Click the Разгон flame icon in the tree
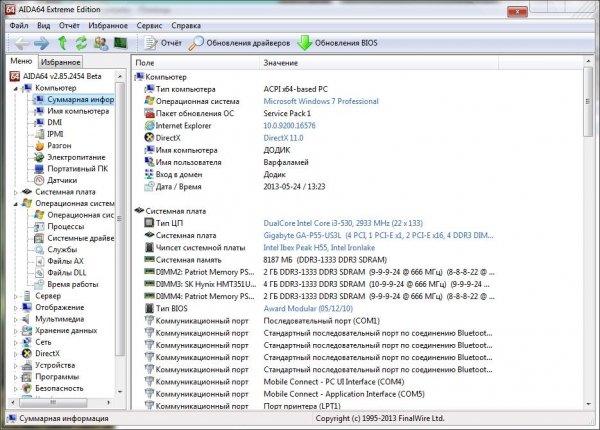This screenshot has width=600, height=430. pyautogui.click(x=39, y=146)
